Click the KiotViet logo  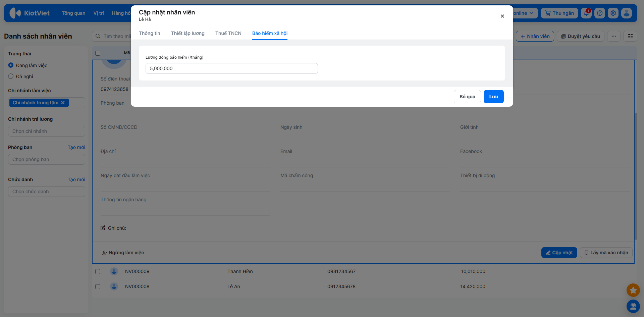[x=30, y=13]
